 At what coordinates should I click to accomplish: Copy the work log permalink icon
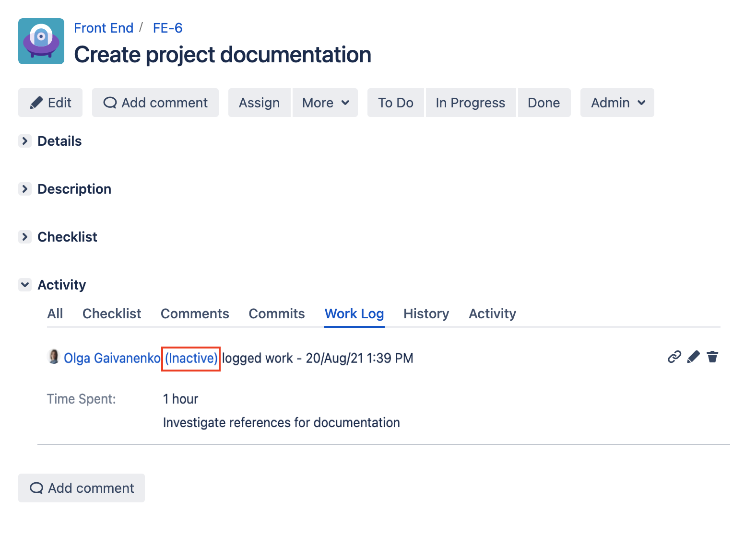point(674,357)
